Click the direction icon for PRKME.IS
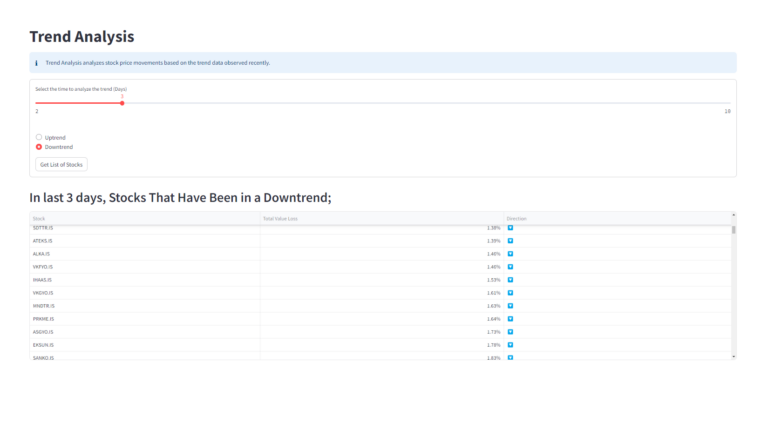768x422 pixels. (510, 319)
